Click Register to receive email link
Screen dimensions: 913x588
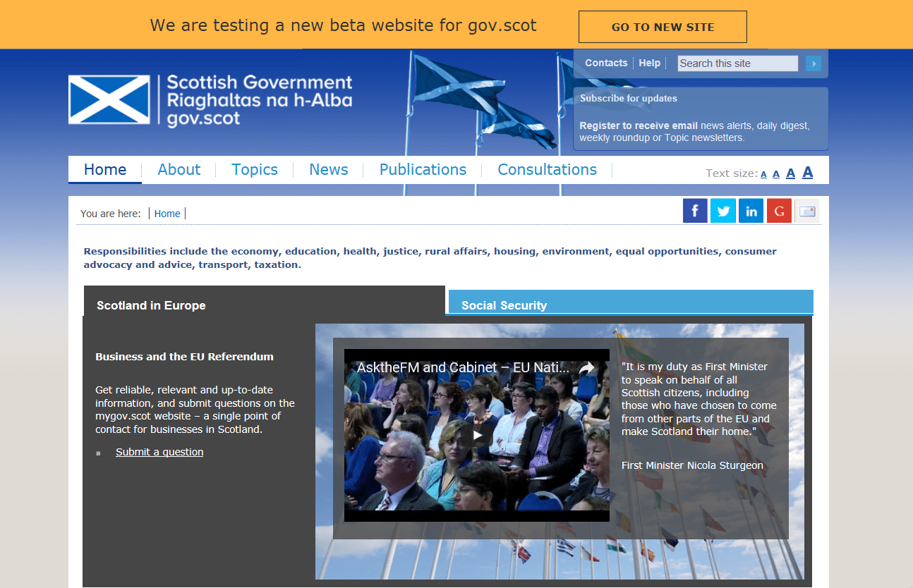pyautogui.click(x=639, y=125)
